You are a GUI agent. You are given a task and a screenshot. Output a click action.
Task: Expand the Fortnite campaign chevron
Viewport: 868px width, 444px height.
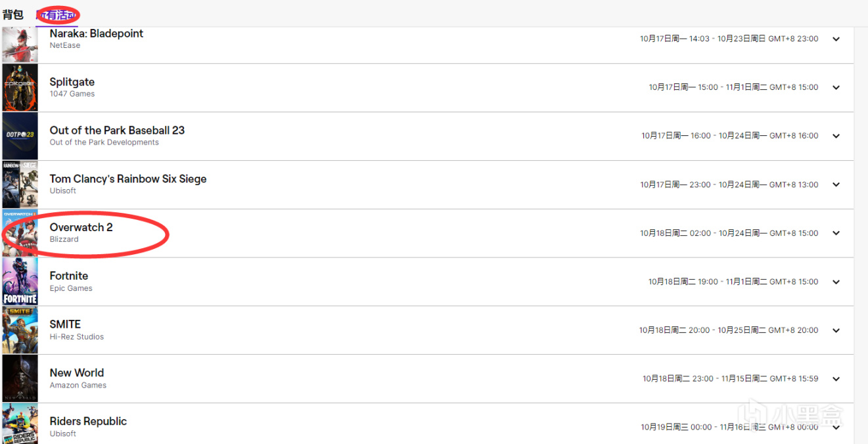tap(836, 282)
